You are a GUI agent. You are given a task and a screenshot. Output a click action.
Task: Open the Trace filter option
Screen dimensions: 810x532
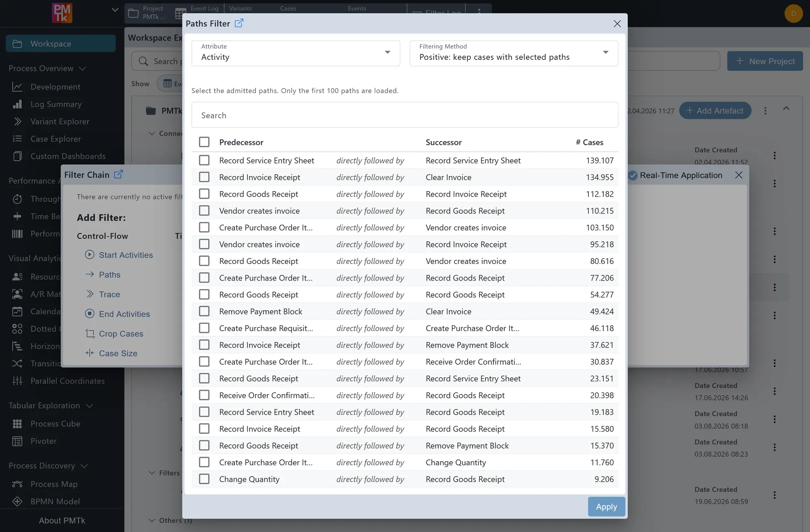(x=102, y=294)
